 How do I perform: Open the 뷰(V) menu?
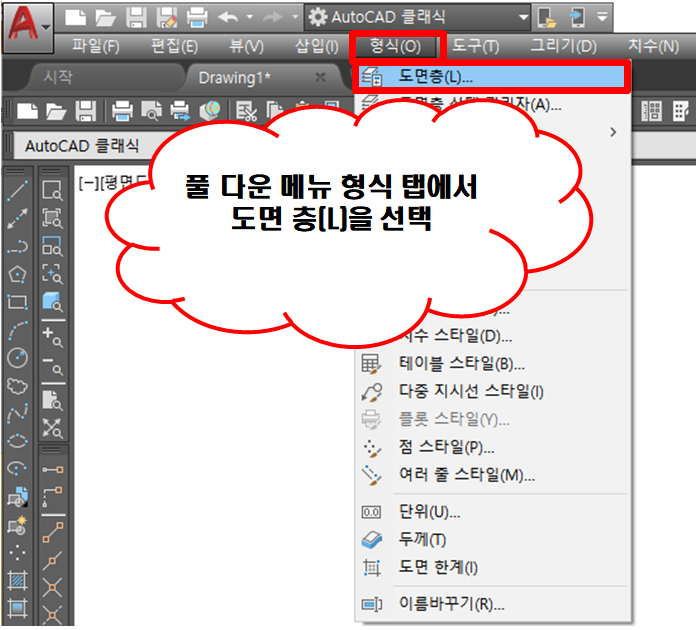click(x=247, y=46)
